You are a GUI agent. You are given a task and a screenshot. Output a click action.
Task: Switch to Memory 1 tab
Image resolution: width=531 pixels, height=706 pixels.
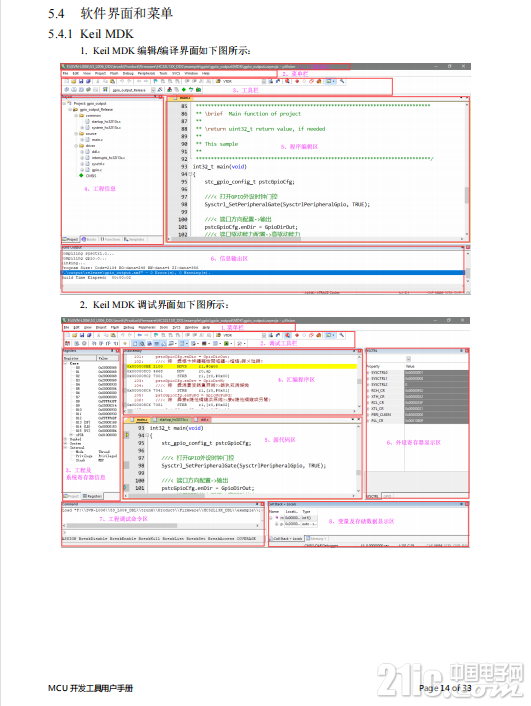tap(316, 539)
